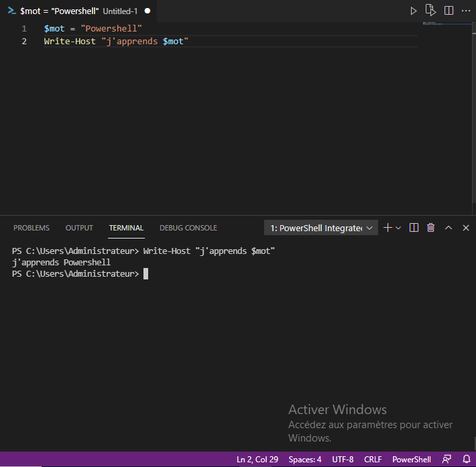Kill terminal with the trash icon

(431, 228)
